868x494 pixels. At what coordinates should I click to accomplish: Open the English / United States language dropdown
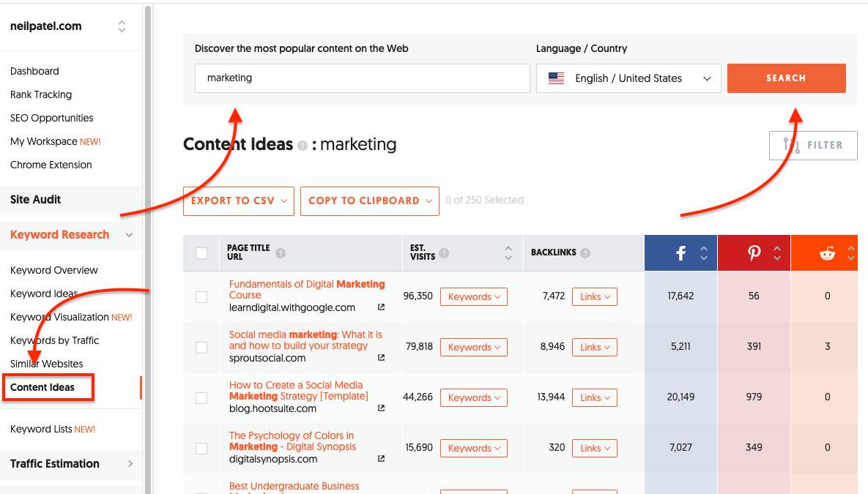[628, 78]
